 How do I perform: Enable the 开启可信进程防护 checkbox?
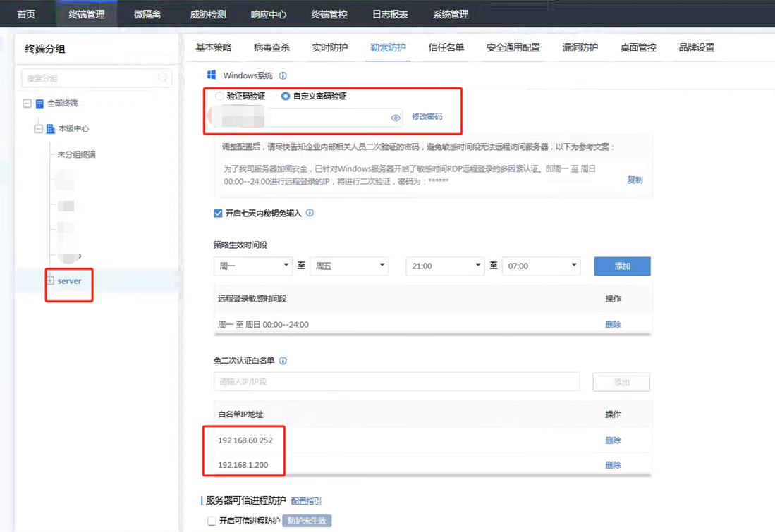pos(212,521)
